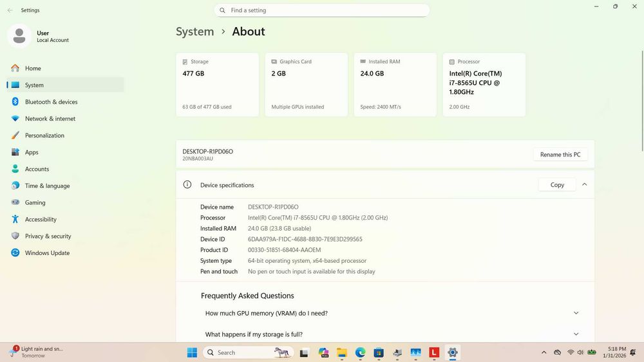This screenshot has height=362, width=644.
Task: Open Windows Update settings
Action: tap(65, 253)
